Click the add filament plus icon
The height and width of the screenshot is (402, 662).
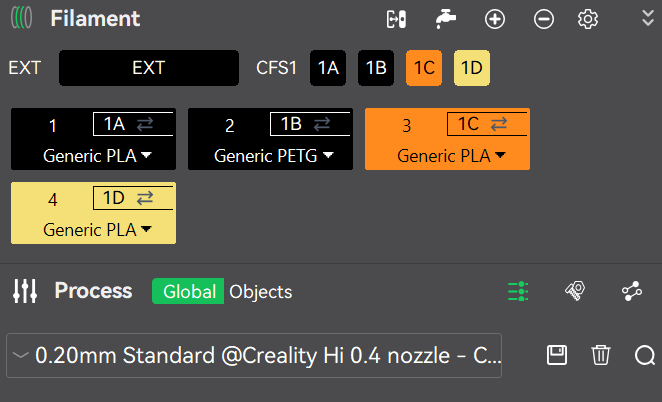(x=494, y=19)
